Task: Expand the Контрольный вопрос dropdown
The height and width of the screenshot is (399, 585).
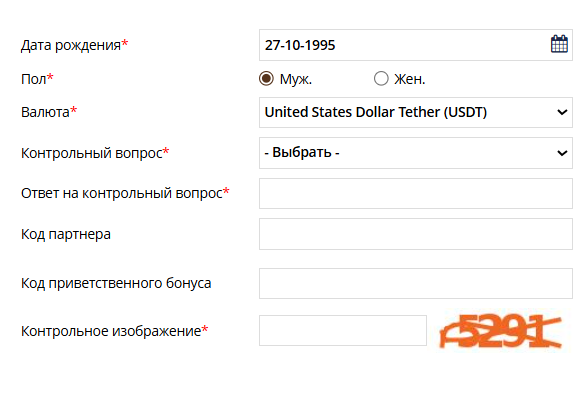Action: (416, 153)
